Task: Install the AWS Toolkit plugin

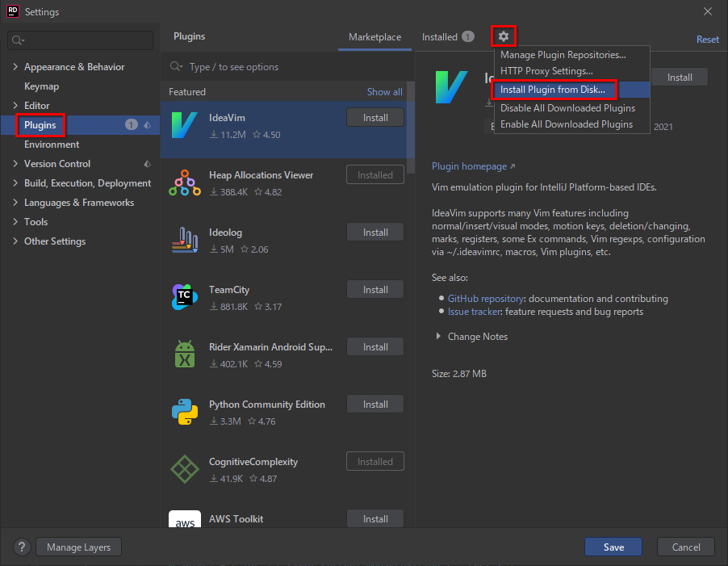Action: (375, 518)
